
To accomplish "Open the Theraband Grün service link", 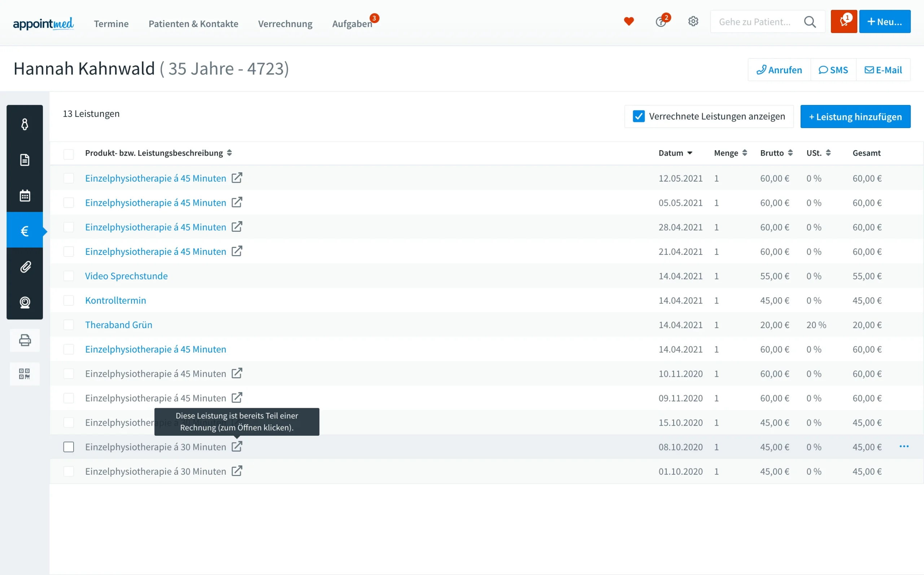I will (119, 325).
